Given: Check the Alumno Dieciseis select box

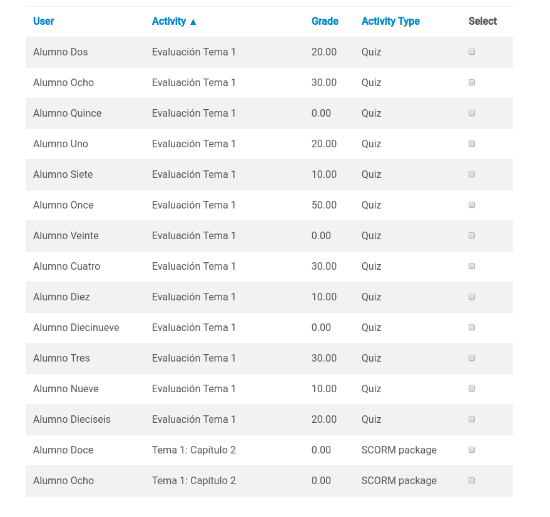Looking at the screenshot, I should (472, 419).
